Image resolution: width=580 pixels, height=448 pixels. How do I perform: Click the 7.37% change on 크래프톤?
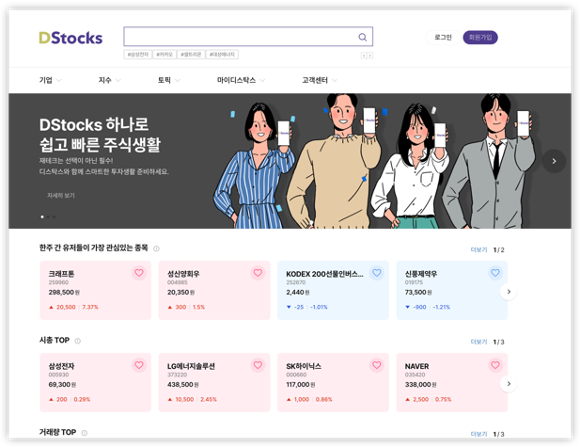click(x=90, y=307)
